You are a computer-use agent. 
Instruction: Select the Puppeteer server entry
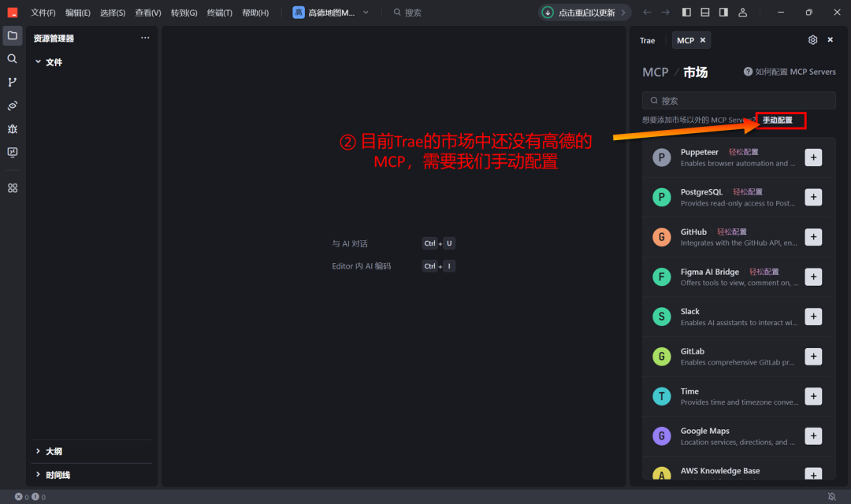(x=737, y=157)
